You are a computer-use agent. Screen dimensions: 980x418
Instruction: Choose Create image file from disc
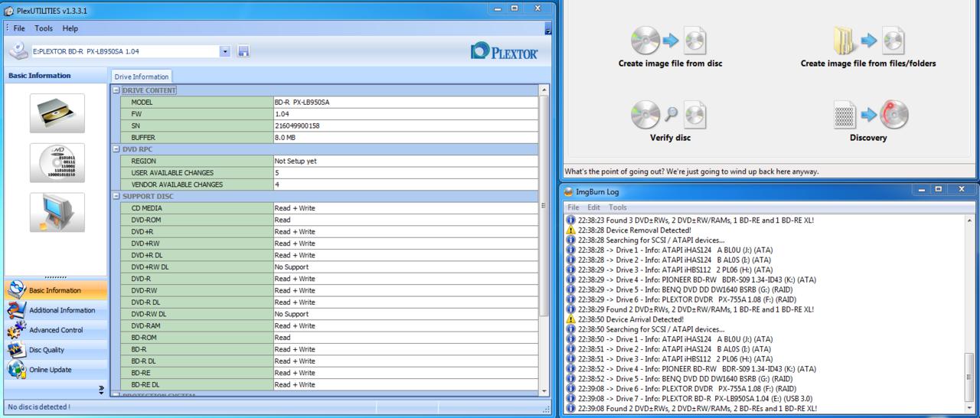tap(670, 47)
